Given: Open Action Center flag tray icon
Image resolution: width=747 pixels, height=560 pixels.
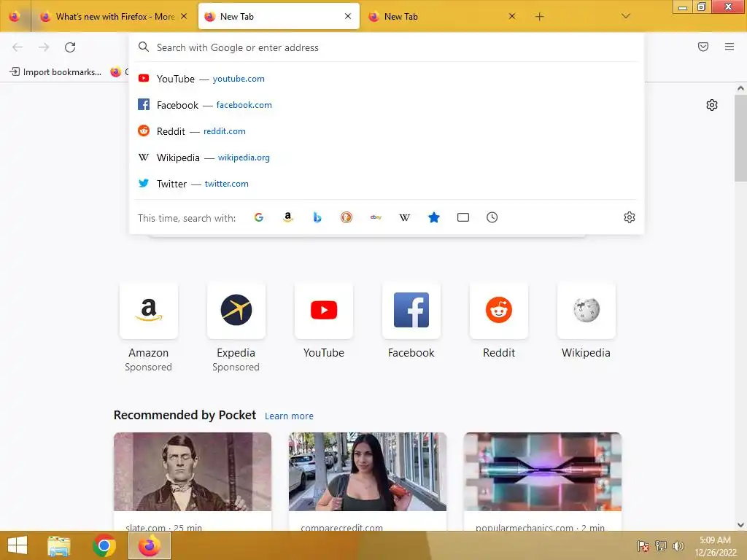Looking at the screenshot, I should point(643,545).
